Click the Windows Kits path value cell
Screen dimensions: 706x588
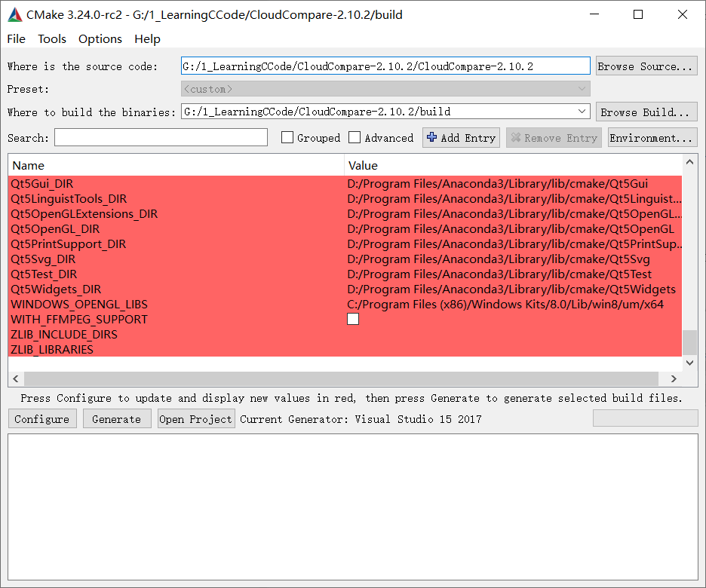[505, 304]
